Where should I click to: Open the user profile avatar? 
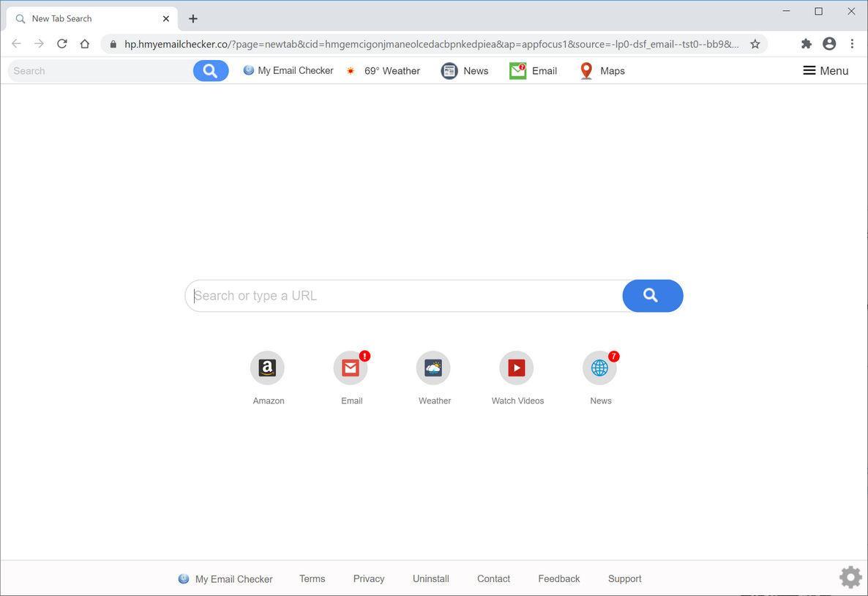tap(829, 44)
